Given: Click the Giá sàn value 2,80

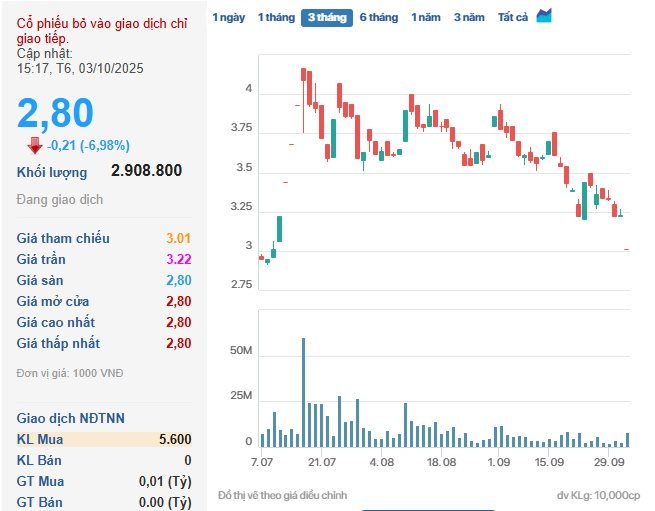Looking at the screenshot, I should click(176, 280).
